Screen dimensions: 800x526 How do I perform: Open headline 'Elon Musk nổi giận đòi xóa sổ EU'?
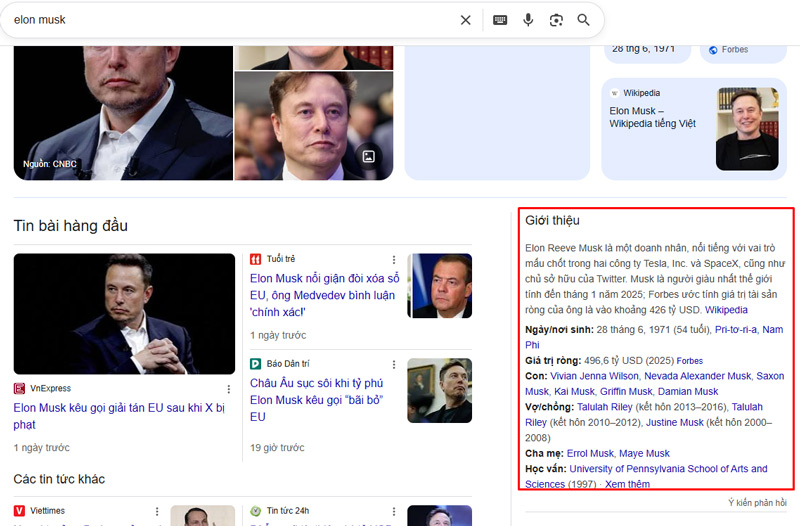pos(324,295)
